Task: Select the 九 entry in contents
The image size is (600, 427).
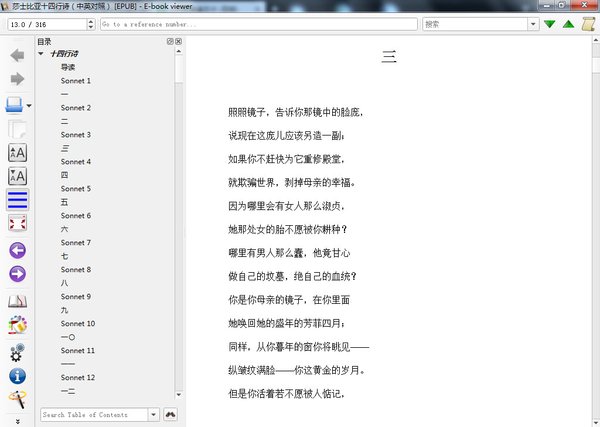Action: click(64, 310)
